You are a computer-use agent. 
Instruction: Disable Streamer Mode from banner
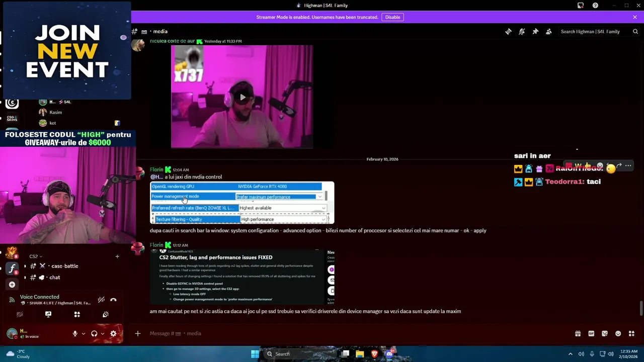[x=392, y=17]
